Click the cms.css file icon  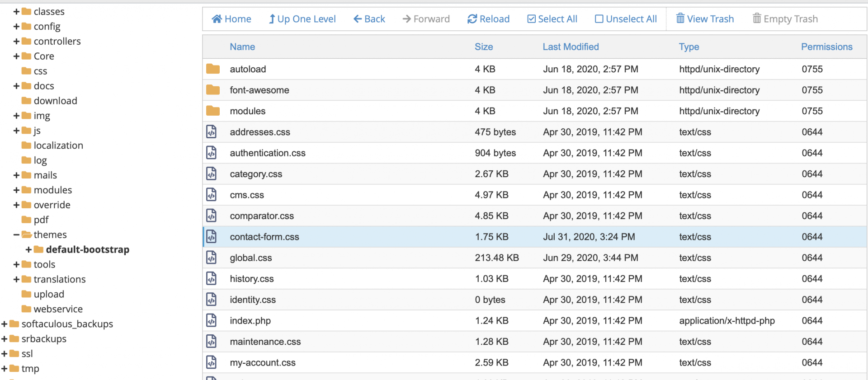point(212,195)
